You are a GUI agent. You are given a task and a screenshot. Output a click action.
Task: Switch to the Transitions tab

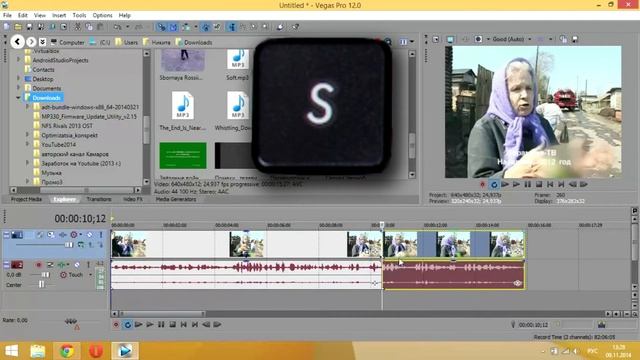[x=99, y=199]
